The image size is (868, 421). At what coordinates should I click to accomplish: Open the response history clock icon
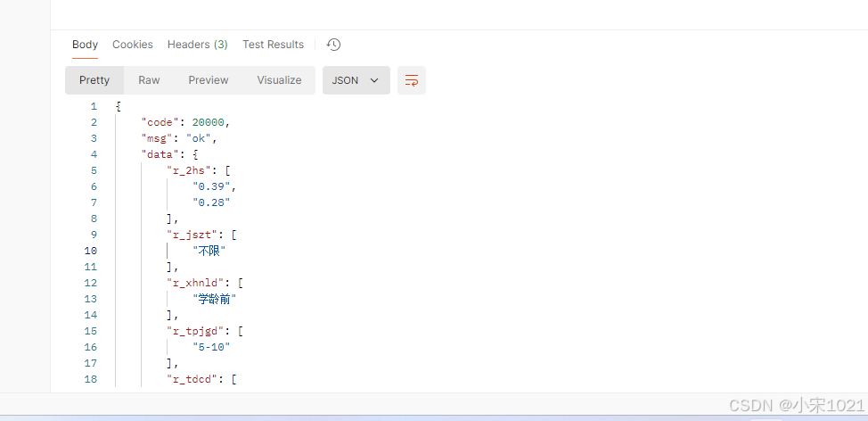point(333,45)
